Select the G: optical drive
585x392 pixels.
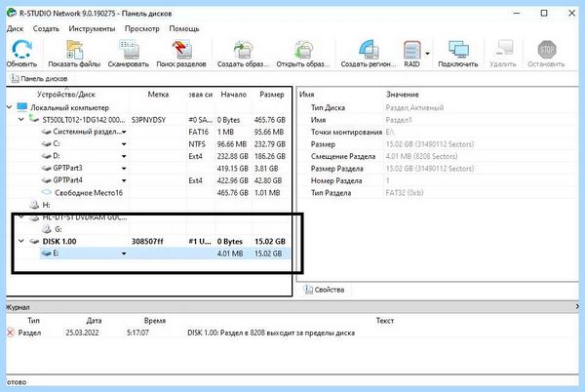click(x=52, y=229)
